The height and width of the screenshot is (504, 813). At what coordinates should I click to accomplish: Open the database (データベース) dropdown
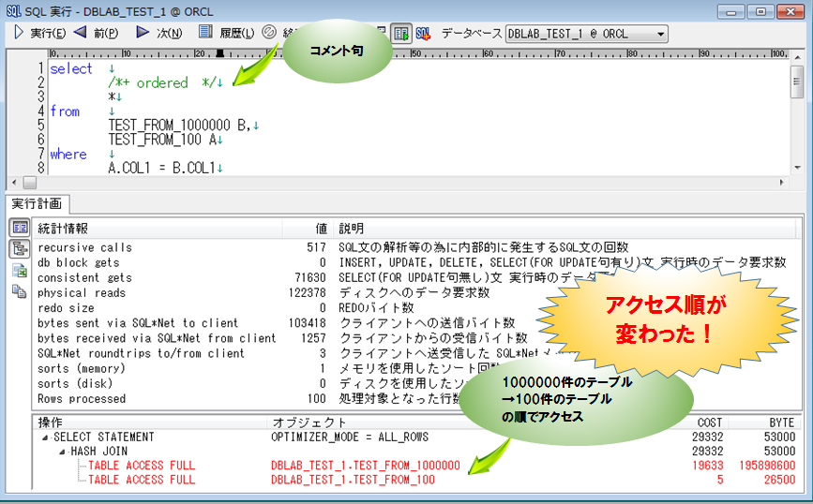coord(660,34)
